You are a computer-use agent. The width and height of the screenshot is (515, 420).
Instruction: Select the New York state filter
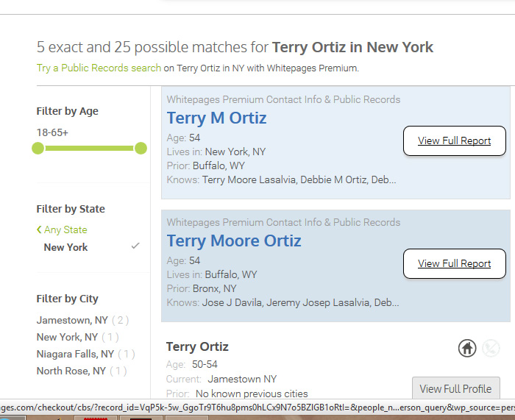[65, 247]
